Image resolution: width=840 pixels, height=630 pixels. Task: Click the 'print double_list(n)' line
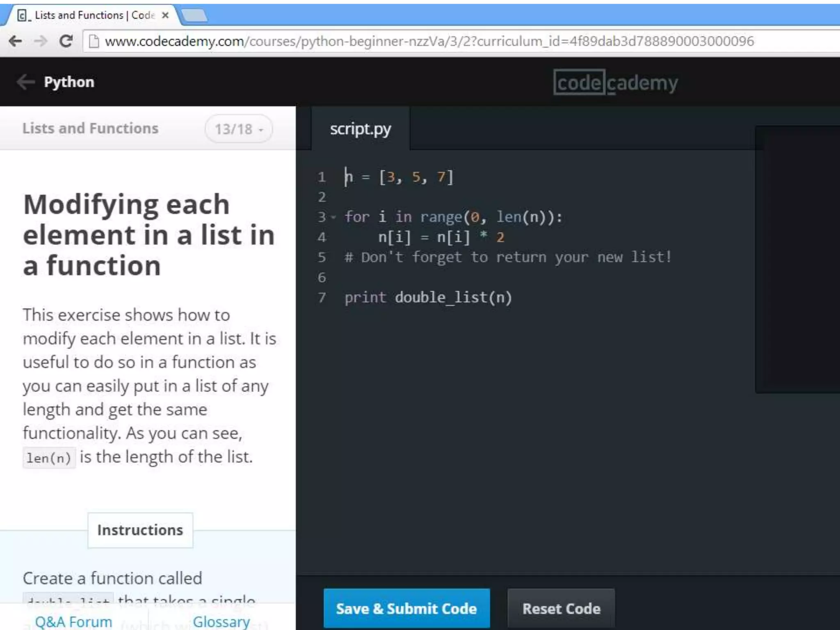pyautogui.click(x=428, y=298)
